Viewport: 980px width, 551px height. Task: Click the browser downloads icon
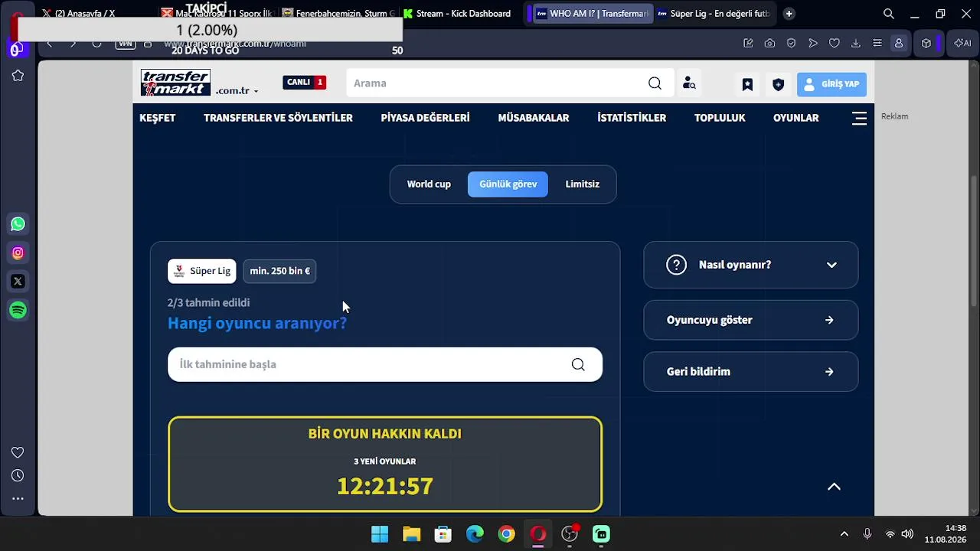point(856,44)
